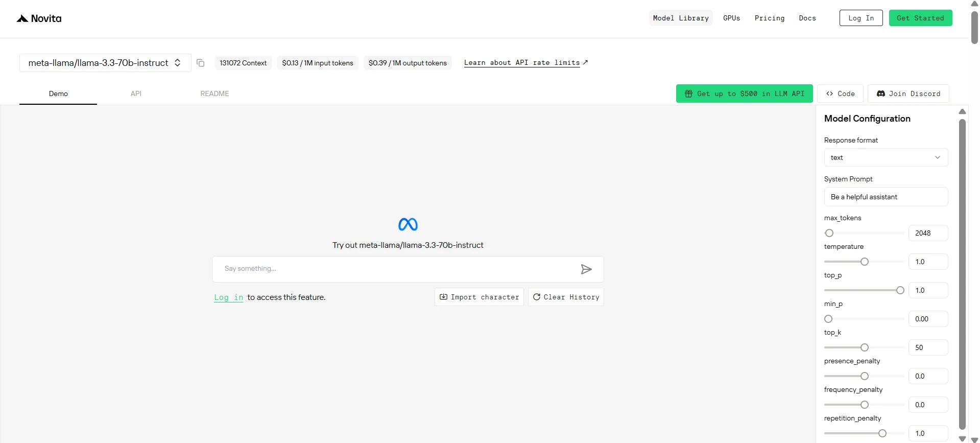Screen dimensions: 980x443
Task: Open the model selector dropdown
Action: [x=105, y=63]
